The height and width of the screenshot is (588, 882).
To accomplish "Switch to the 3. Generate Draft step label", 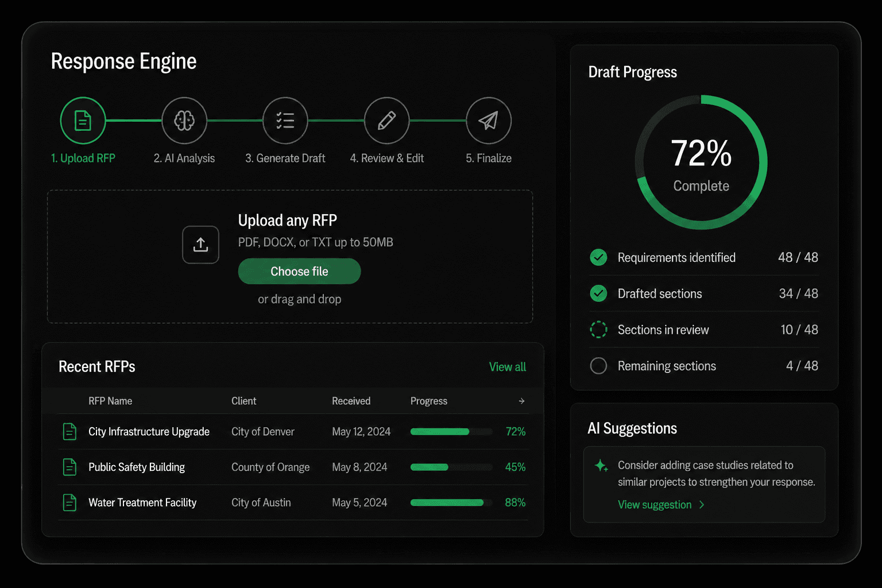I will tap(285, 158).
